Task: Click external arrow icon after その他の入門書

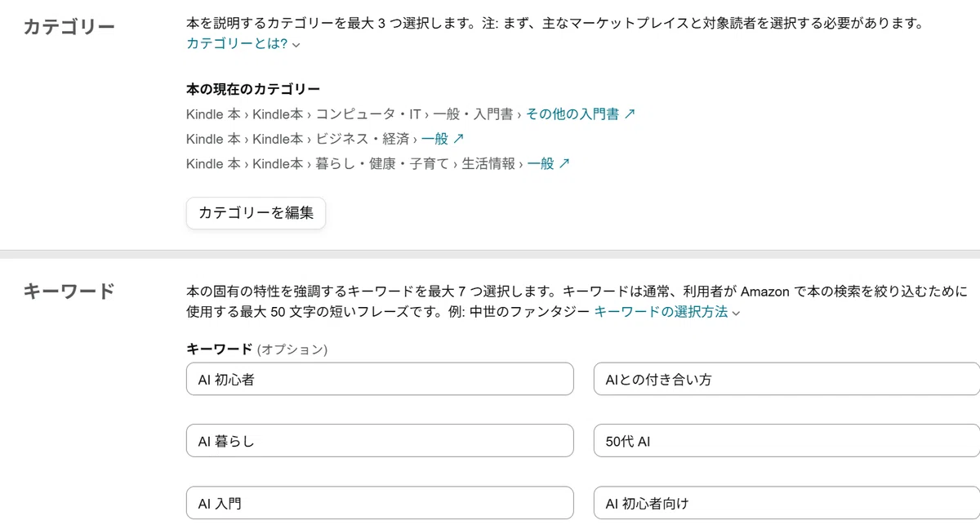Action: 629,114
